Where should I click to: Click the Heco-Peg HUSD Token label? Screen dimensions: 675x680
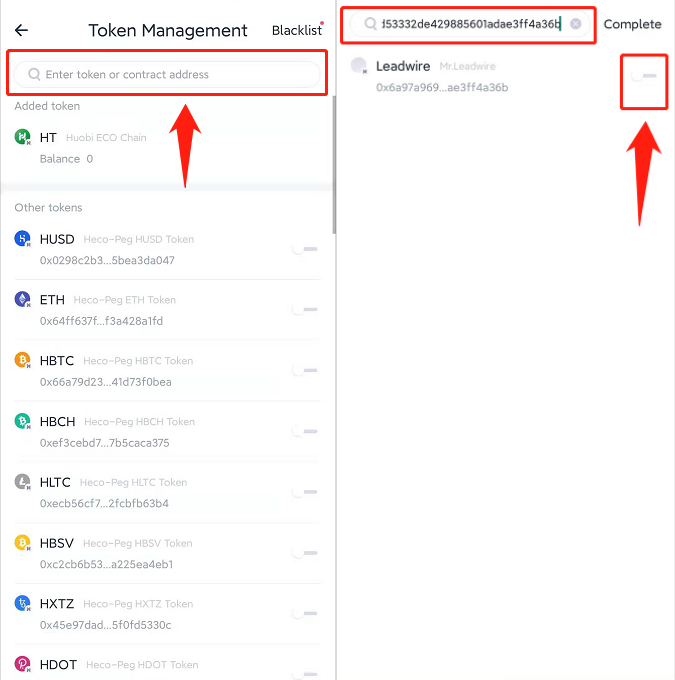(139, 239)
